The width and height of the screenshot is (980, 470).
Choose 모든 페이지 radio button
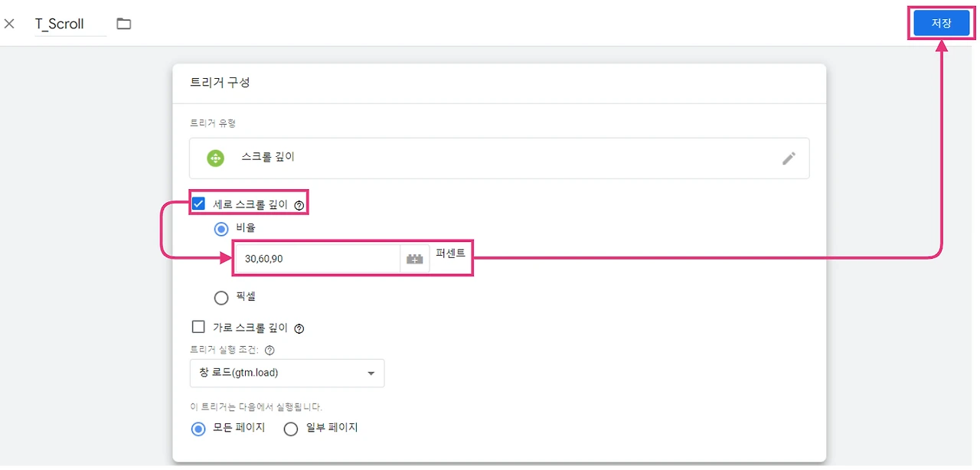click(x=198, y=429)
